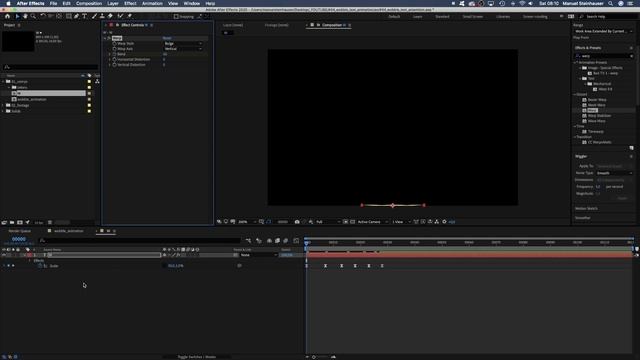Toggle the Warp effect fx switch
640x360 pixels.
pyautogui.click(x=109, y=38)
